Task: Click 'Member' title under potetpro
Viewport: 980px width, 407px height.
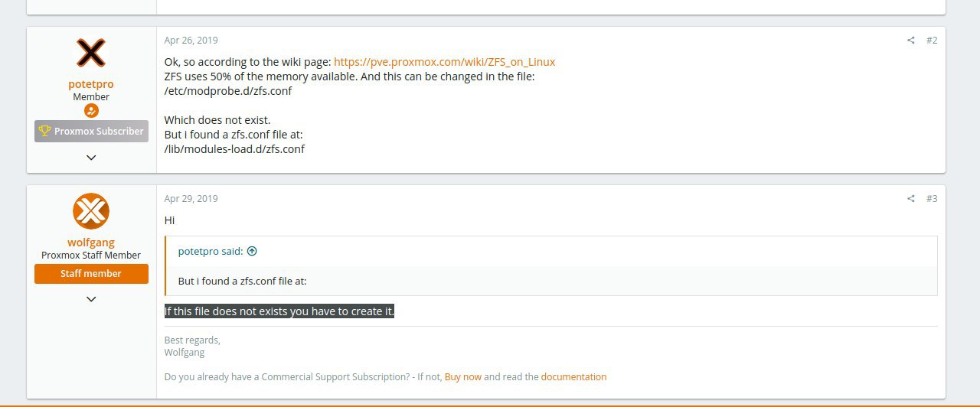Action: coord(91,97)
